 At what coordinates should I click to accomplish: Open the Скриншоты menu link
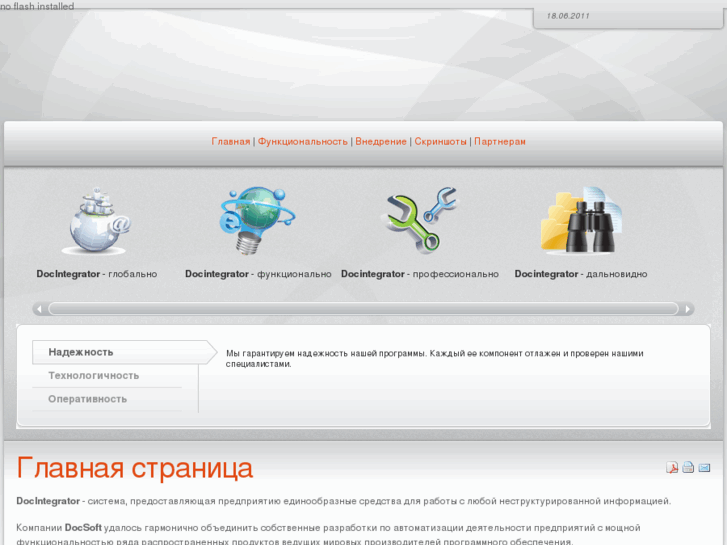click(440, 141)
